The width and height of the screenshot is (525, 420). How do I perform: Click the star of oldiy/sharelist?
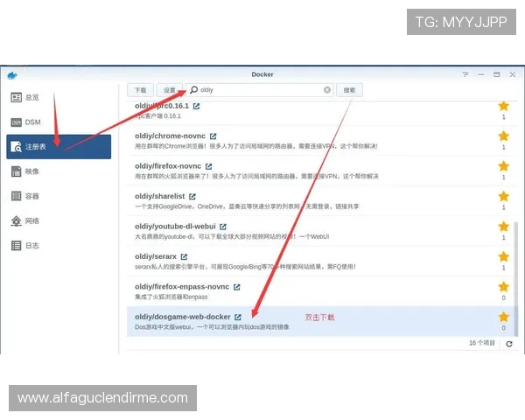pyautogui.click(x=504, y=196)
